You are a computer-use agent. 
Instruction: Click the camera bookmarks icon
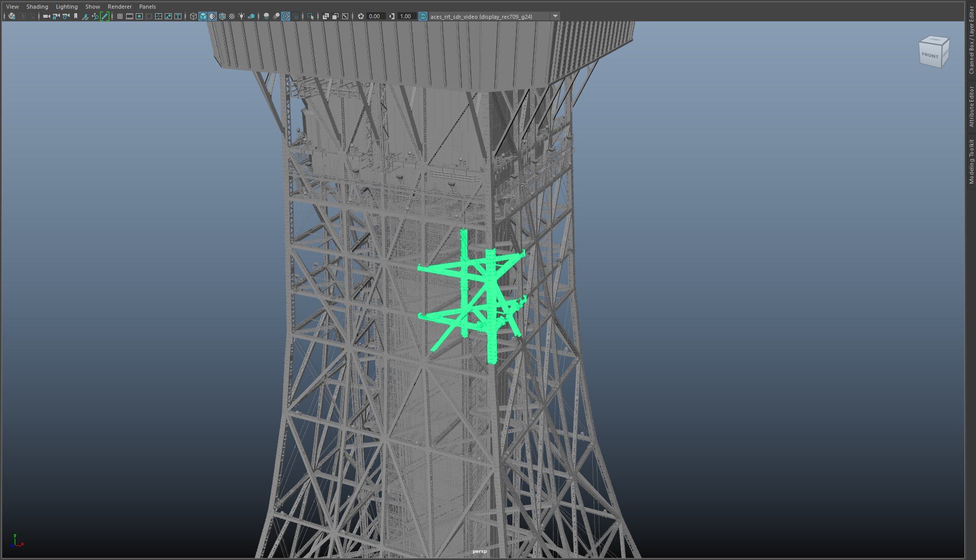click(76, 16)
